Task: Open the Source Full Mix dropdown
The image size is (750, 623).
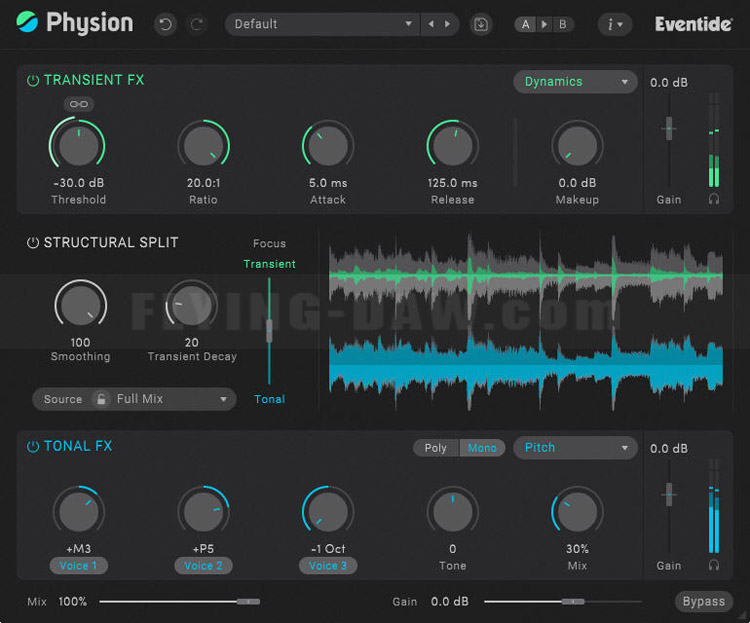Action: (x=134, y=399)
